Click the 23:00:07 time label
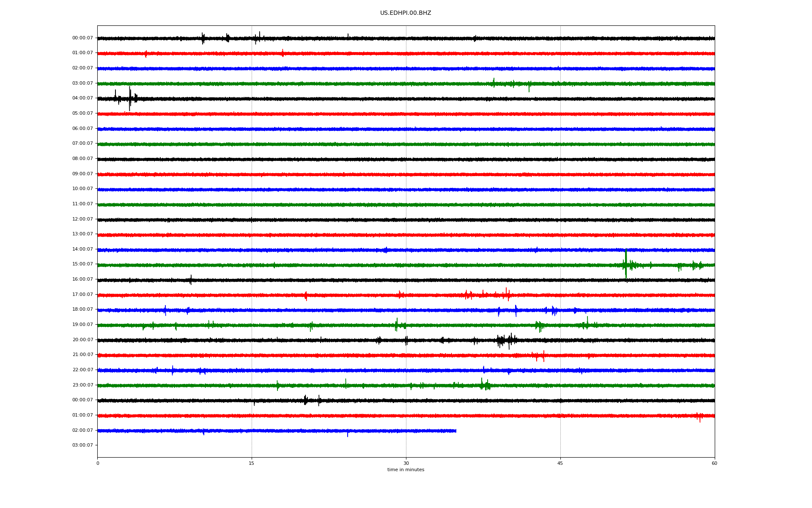Image resolution: width=812 pixels, height=508 pixels. 82,385
